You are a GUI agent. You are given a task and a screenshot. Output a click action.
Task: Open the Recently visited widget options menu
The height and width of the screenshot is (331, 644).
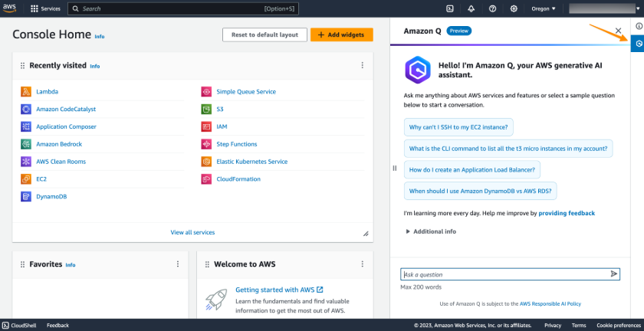pyautogui.click(x=362, y=65)
